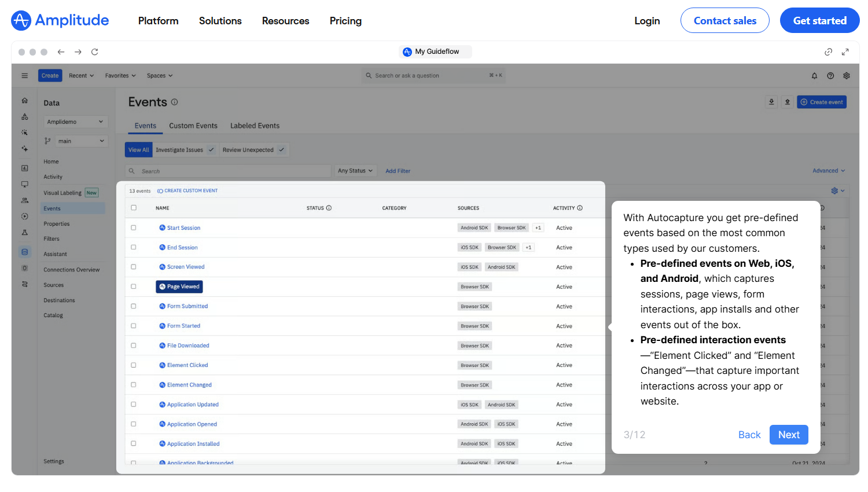The width and height of the screenshot is (868, 492).
Task: Click Create Custom Event link
Action: pos(187,191)
